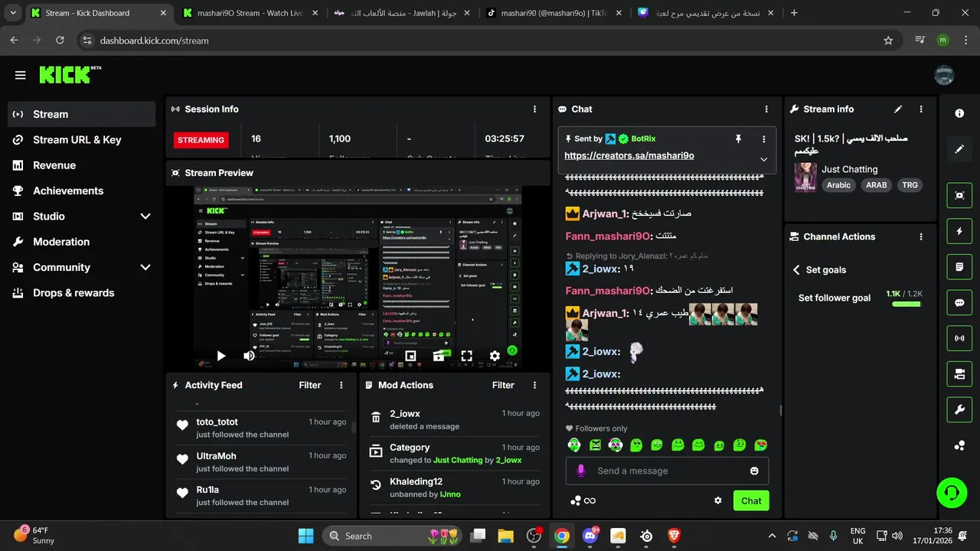Open the chat bubble icon in right rail
980x551 pixels.
959,302
